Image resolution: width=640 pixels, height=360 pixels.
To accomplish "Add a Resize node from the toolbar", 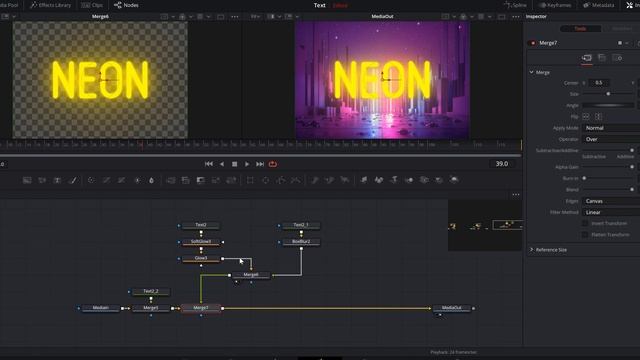I will click(x=216, y=180).
